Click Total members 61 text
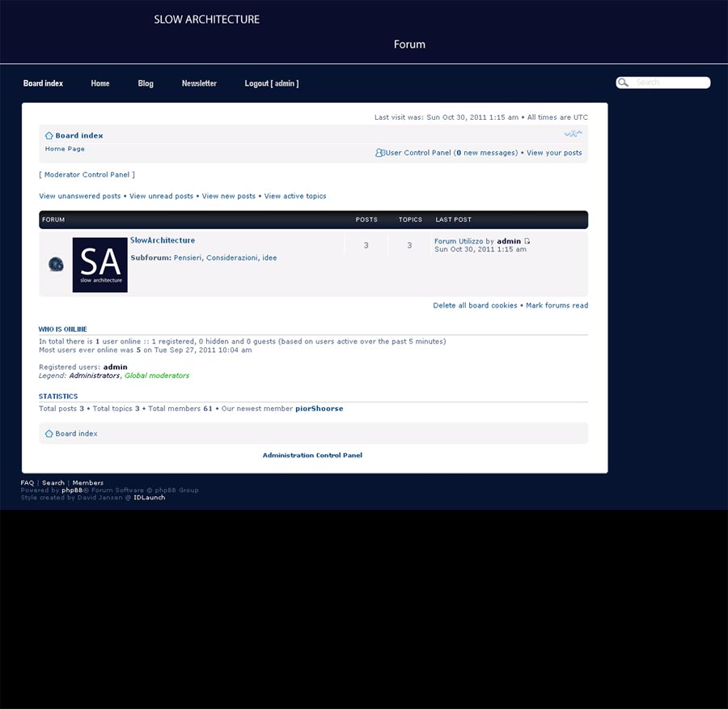Screen dimensions: 728x709 180,409
